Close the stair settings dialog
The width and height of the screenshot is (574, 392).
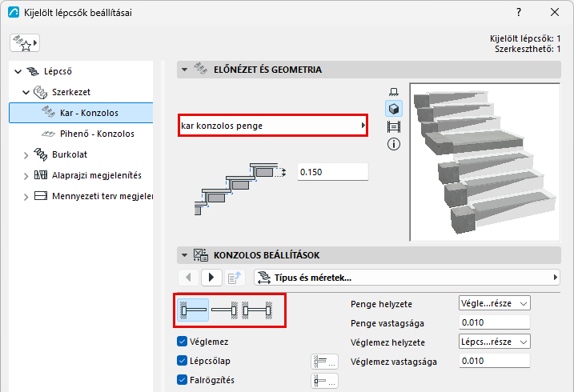(555, 12)
